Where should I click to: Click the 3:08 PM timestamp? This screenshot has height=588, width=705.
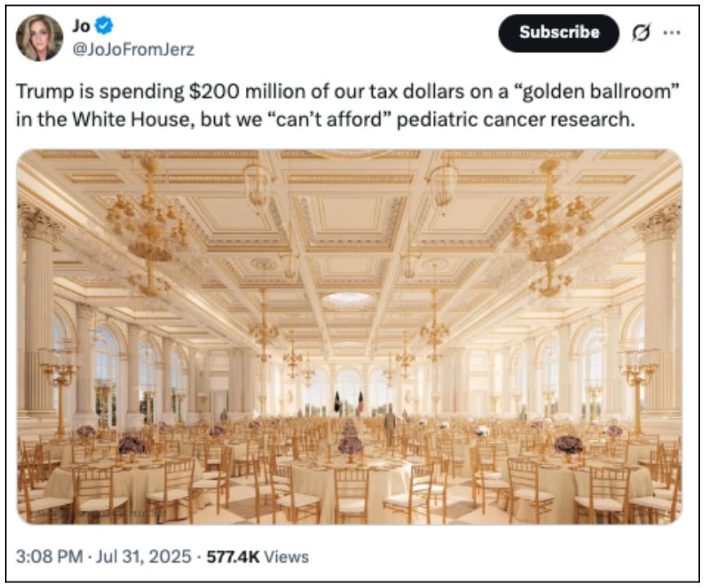click(50, 557)
